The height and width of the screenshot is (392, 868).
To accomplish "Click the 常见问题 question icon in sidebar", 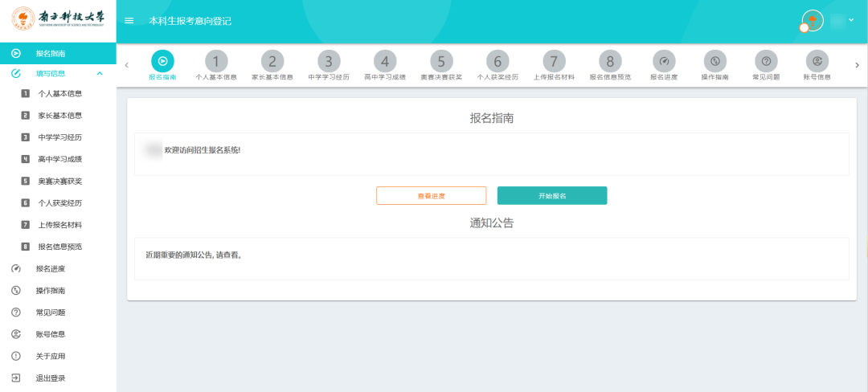I will coord(16,312).
